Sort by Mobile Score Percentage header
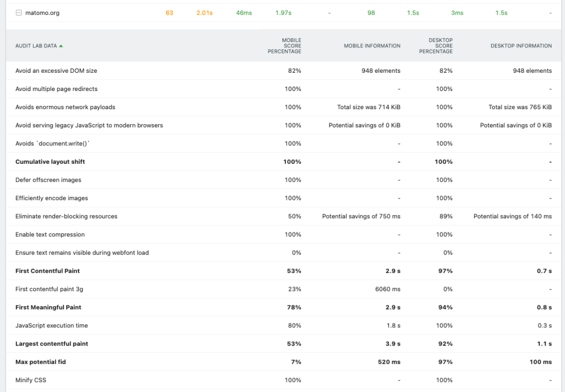565x392 pixels. [284, 46]
